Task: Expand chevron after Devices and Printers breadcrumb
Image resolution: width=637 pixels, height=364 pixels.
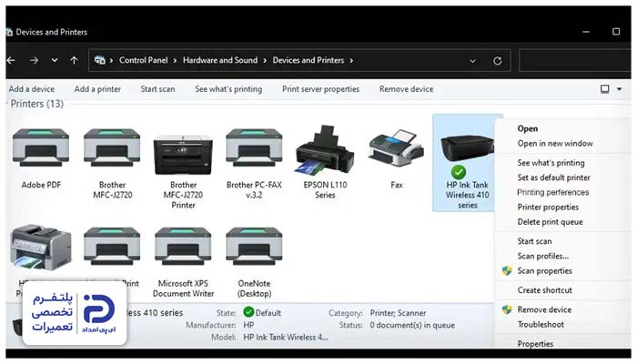Action: pyautogui.click(x=351, y=61)
